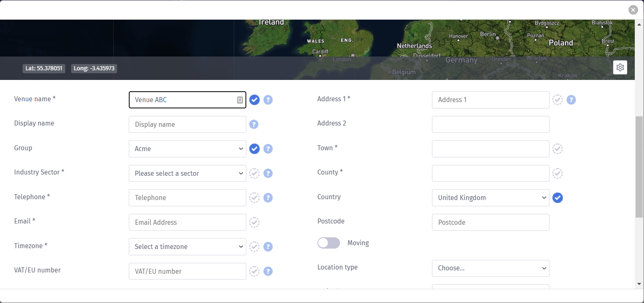Image resolution: width=644 pixels, height=303 pixels.
Task: Expand the Select a timezone dropdown
Action: point(187,247)
